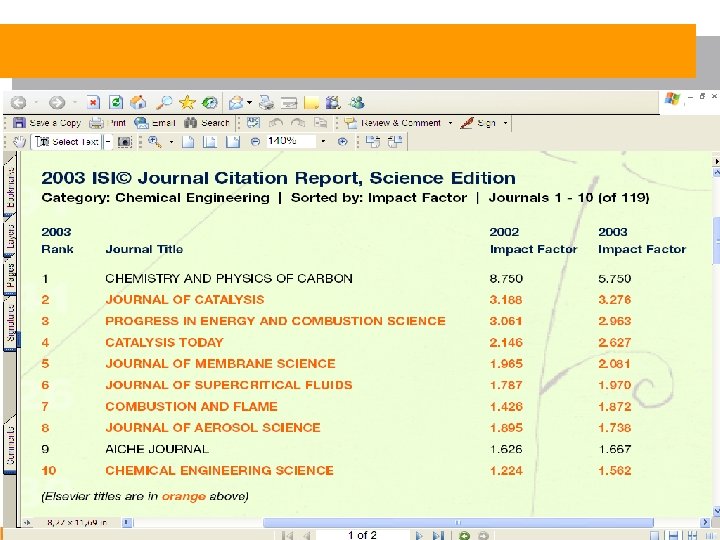
Task: Click 'COMBUSTION AND FLAME' title text
Action: click(191, 406)
